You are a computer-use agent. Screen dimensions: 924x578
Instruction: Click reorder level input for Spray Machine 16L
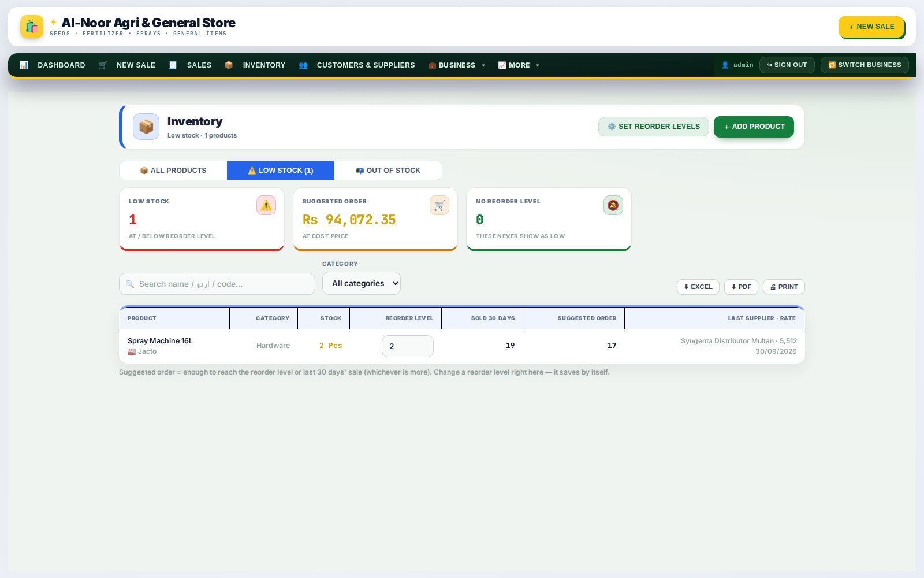point(408,346)
